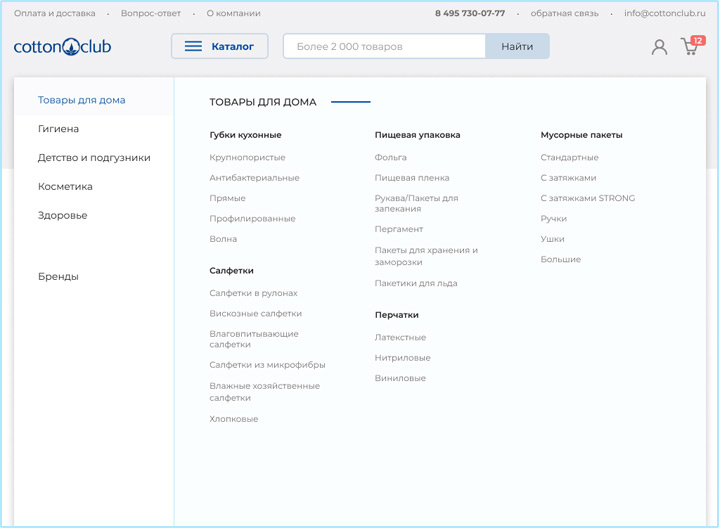This screenshot has height=528, width=719.
Task: Choose Виниловые gloves
Action: (x=400, y=378)
